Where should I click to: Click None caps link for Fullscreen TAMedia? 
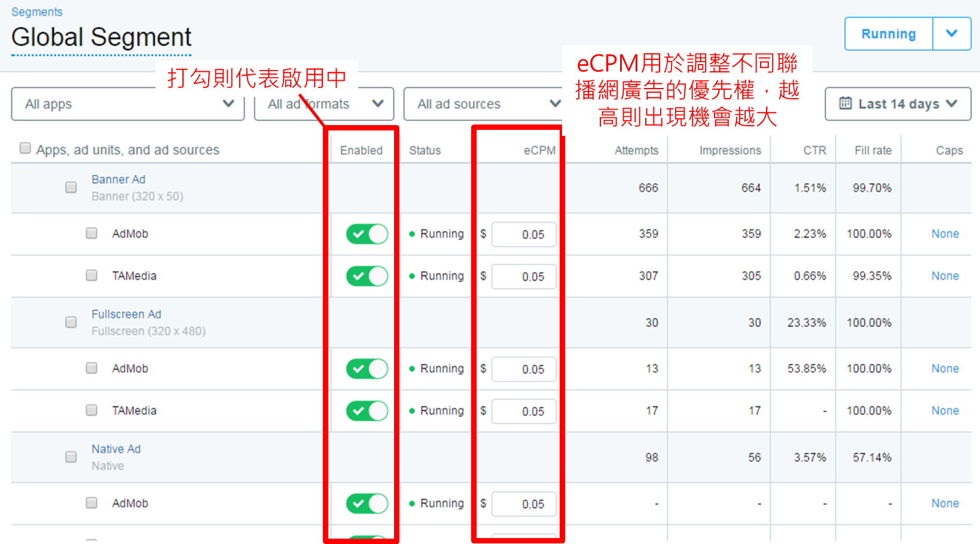pos(945,411)
